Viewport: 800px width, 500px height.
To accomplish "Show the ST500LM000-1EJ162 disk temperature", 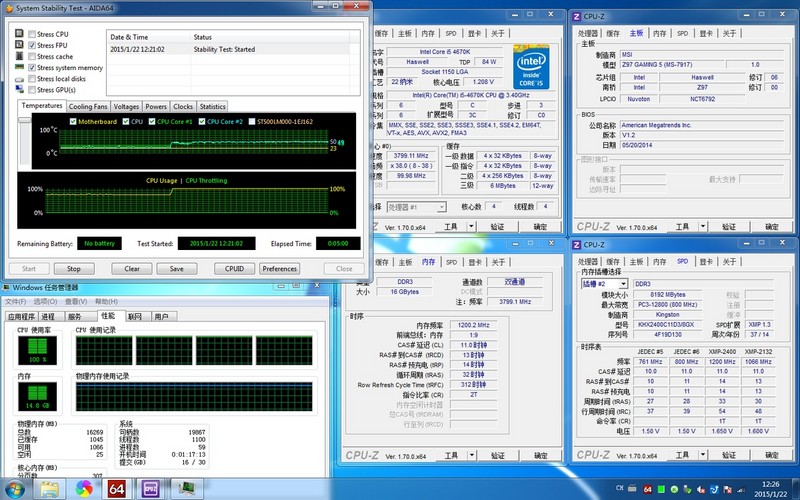I will pos(252,121).
